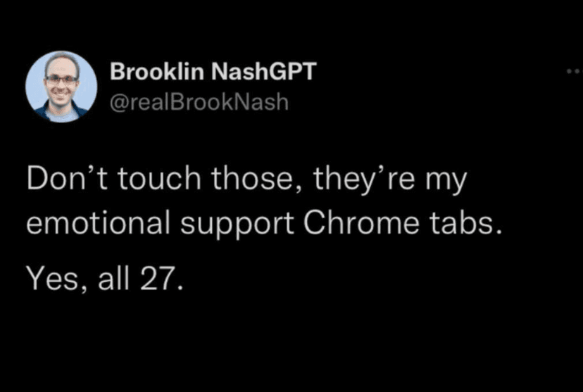Open the tweet's more options dots

click(x=573, y=72)
